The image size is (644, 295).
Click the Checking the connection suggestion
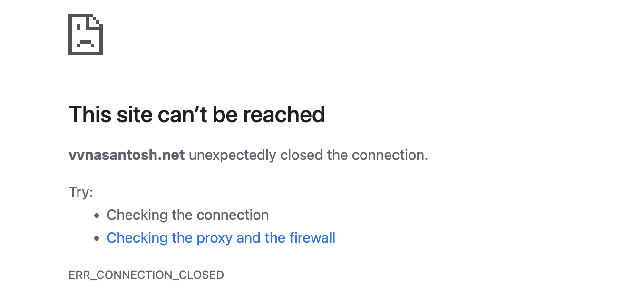(188, 215)
